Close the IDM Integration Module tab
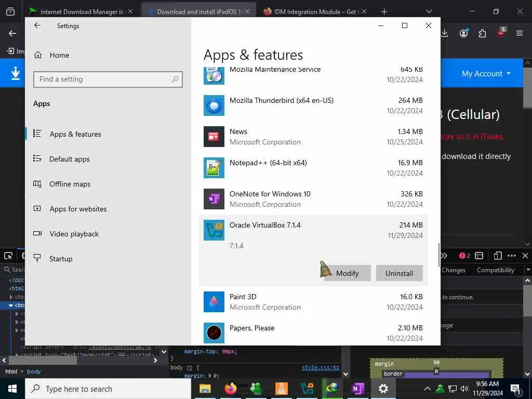Screen dimensions: 532x399 coord(364,11)
